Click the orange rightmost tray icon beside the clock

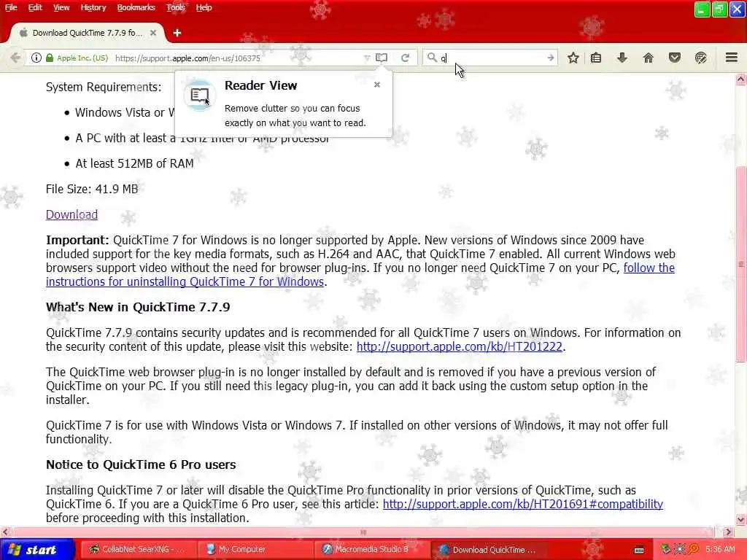[x=694, y=550]
